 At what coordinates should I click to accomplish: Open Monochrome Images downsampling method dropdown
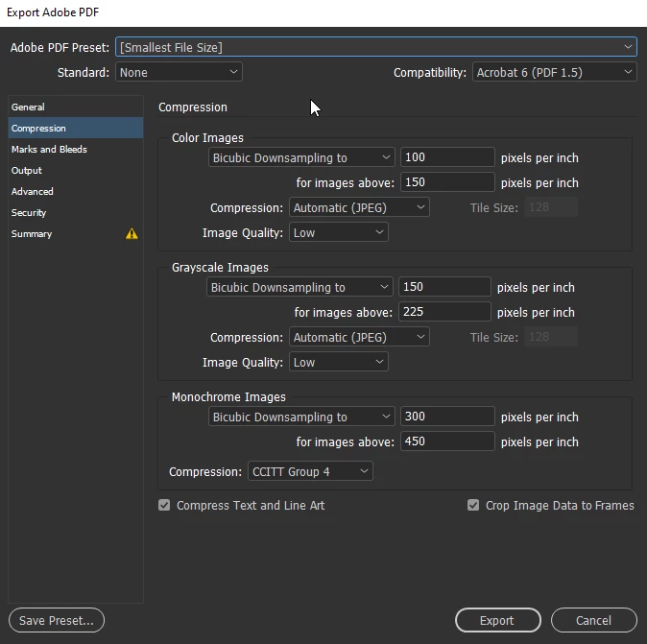301,417
